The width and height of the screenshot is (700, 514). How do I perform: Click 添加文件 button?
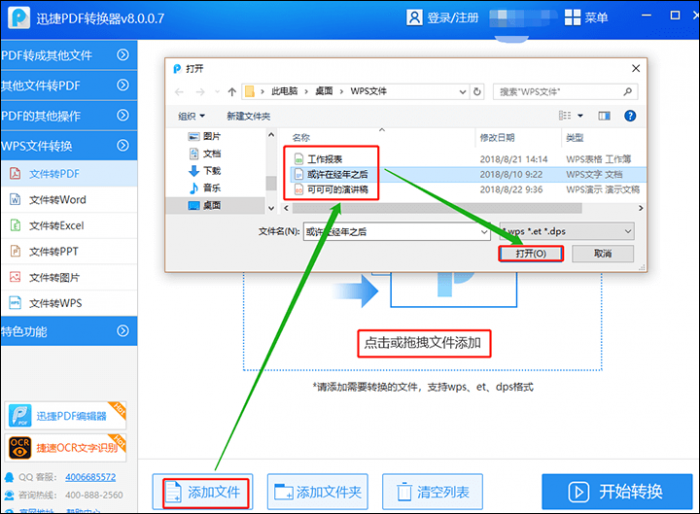[203, 492]
